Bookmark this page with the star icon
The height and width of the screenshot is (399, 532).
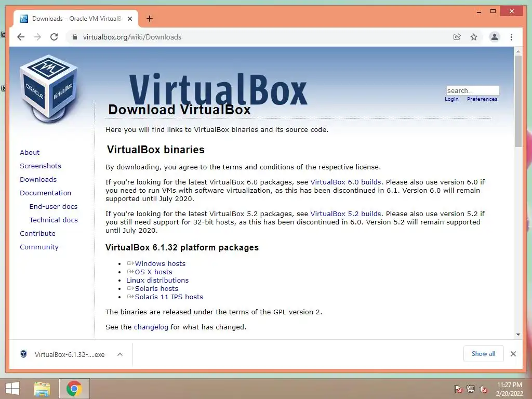click(474, 37)
